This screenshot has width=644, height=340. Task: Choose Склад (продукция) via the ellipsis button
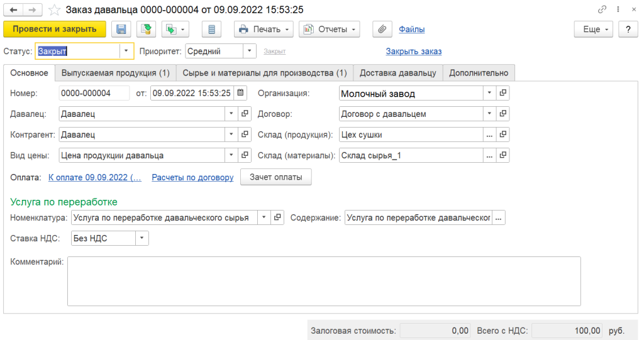(489, 134)
